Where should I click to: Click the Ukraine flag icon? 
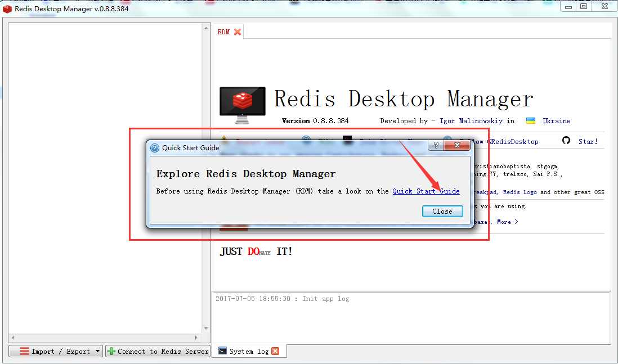(x=531, y=121)
